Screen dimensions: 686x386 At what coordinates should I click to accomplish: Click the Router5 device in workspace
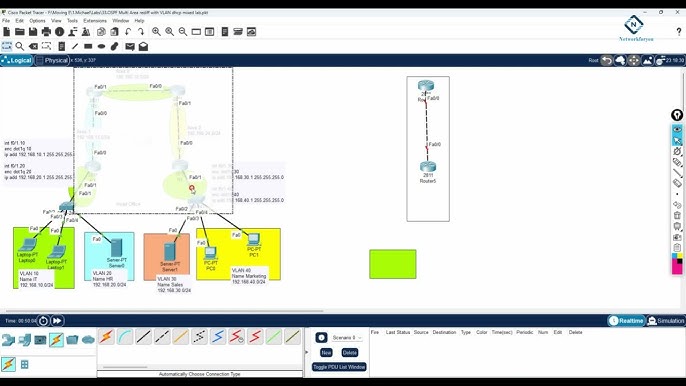(x=427, y=167)
